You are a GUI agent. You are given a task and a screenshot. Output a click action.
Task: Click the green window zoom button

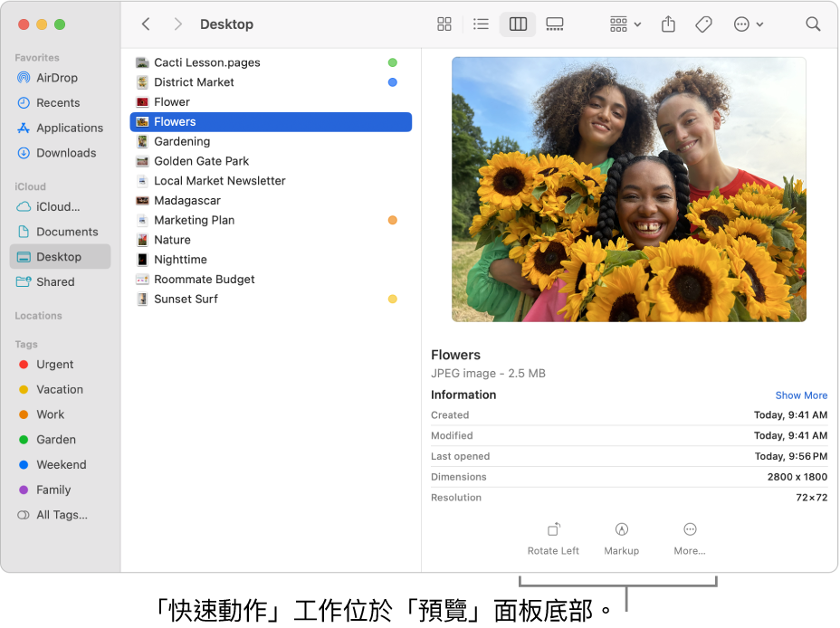[x=60, y=24]
